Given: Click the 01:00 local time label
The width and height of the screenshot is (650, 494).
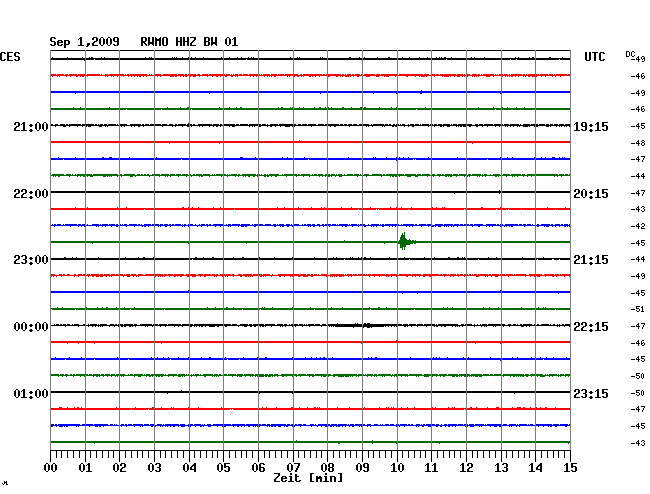Looking at the screenshot, I should [x=31, y=393].
